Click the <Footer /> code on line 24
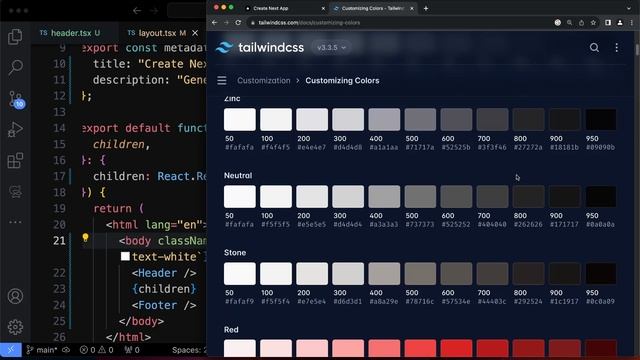Screen dimensions: 640x360 point(164,305)
